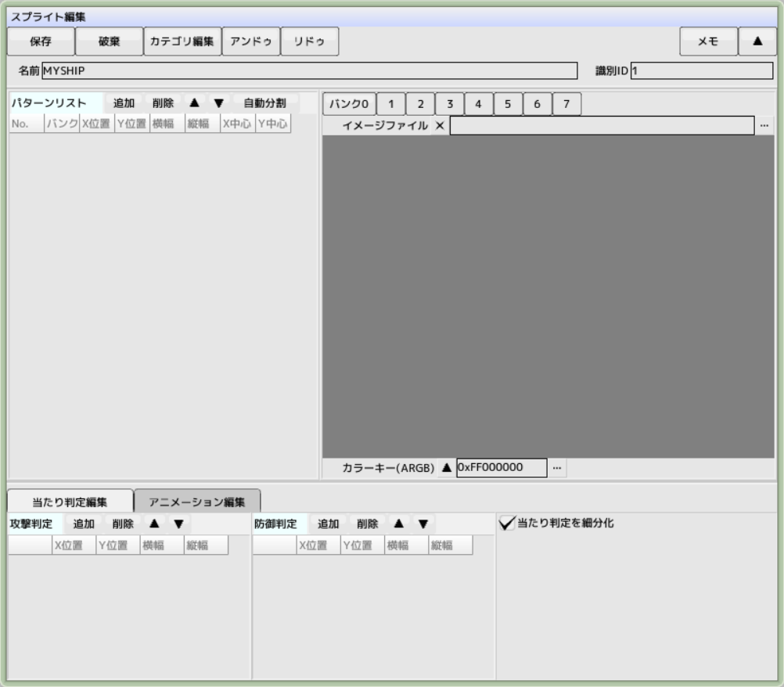This screenshot has height=687, width=784.
Task: Click the 名前 field containing MYSHIP
Action: tap(309, 71)
